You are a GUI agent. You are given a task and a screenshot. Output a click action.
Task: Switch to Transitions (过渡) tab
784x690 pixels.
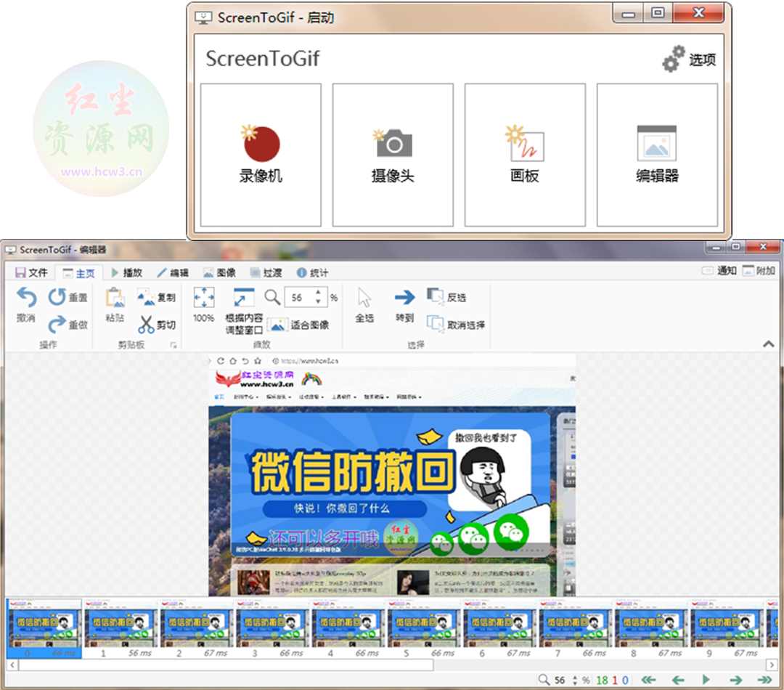point(266,272)
